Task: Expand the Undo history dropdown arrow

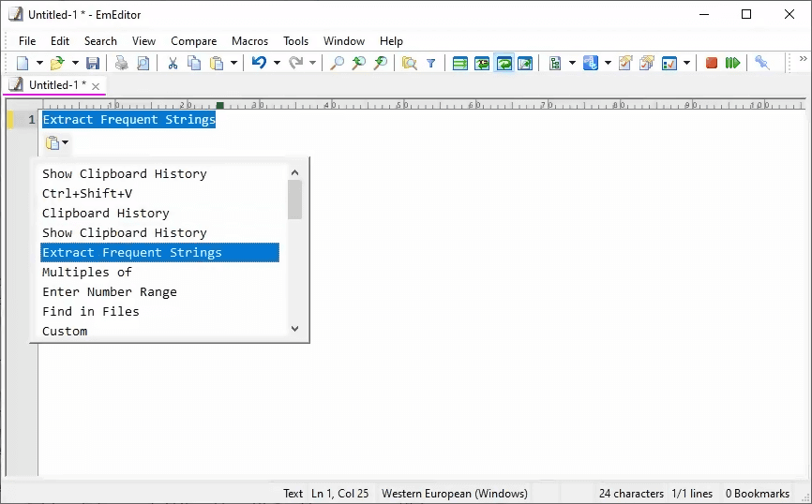Action: tap(277, 63)
